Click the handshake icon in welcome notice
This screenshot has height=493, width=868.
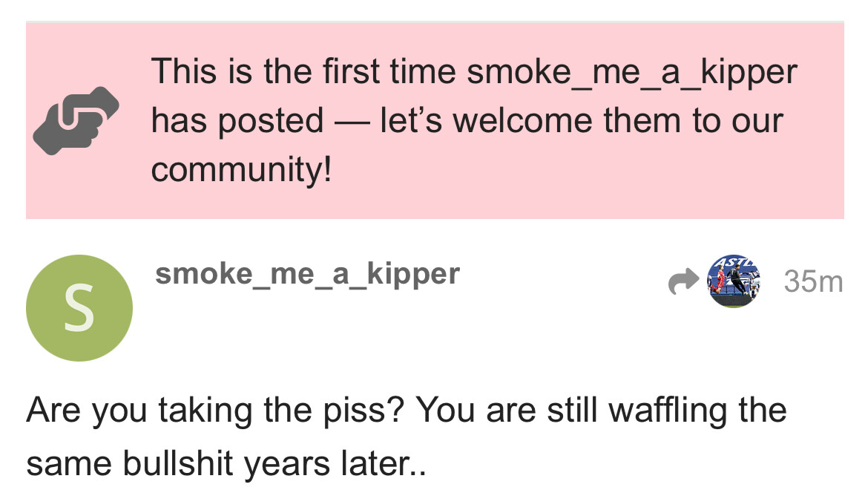tap(76, 120)
